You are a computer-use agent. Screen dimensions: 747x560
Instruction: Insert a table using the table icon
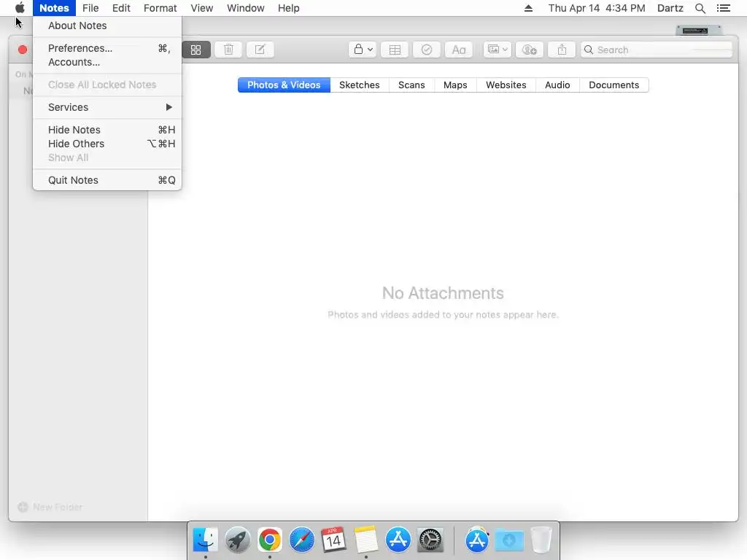tap(395, 50)
